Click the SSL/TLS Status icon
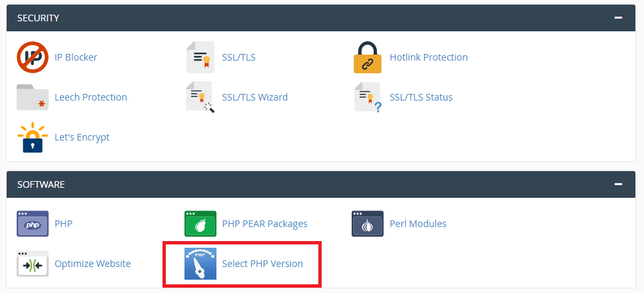Image resolution: width=644 pixels, height=293 pixels. click(368, 97)
